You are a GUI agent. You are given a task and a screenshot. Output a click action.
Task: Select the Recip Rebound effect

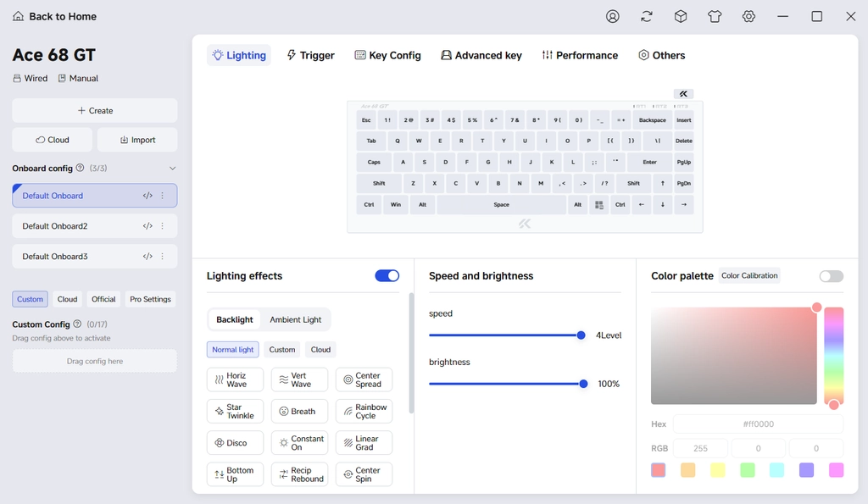(x=299, y=474)
